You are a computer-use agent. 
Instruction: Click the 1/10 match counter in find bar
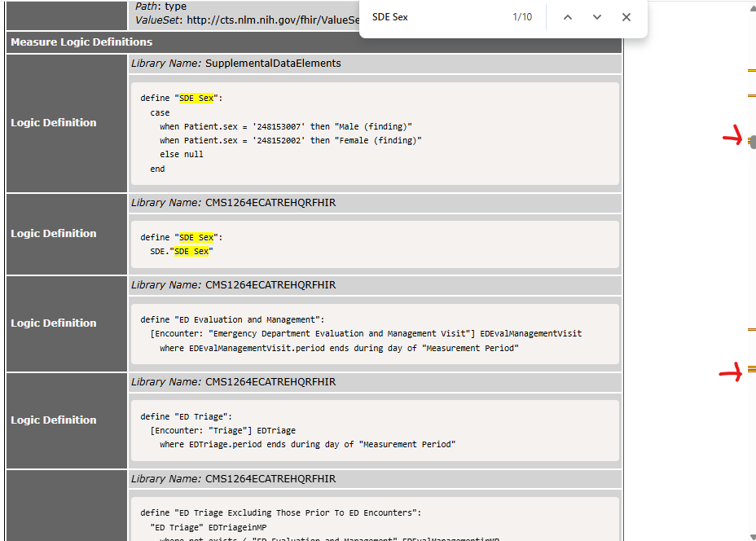tap(522, 17)
